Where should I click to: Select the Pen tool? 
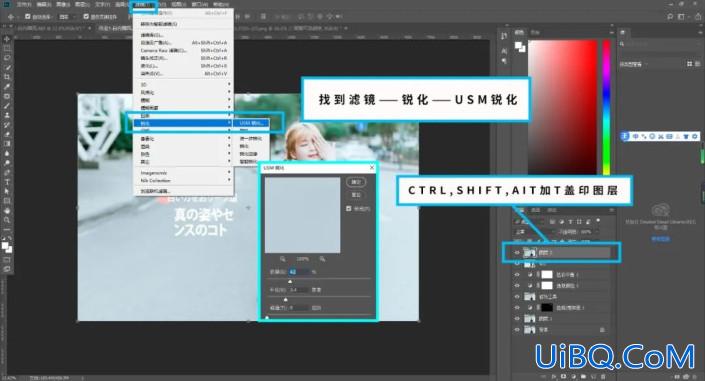coord(7,172)
